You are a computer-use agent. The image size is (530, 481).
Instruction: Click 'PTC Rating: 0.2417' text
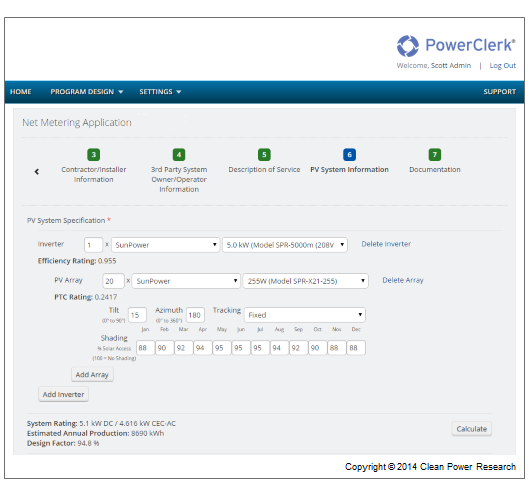tap(86, 297)
